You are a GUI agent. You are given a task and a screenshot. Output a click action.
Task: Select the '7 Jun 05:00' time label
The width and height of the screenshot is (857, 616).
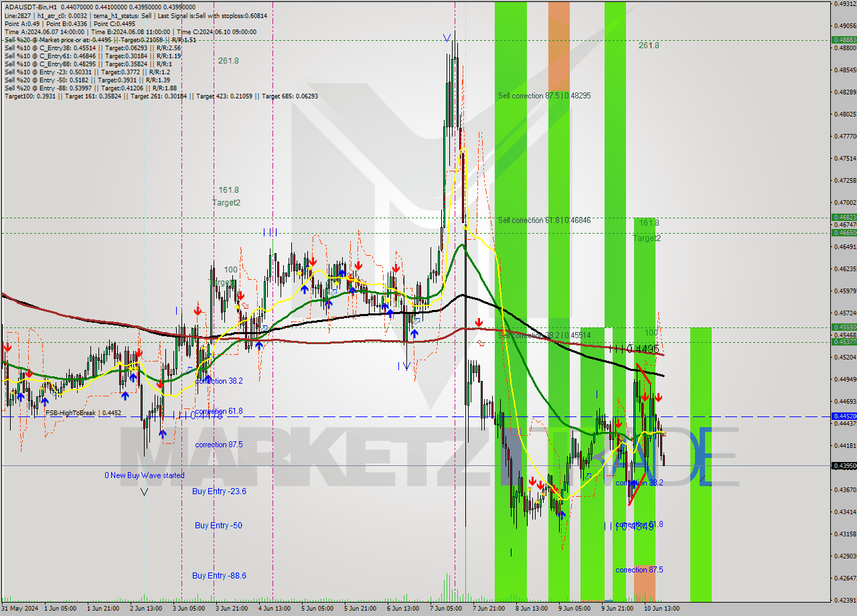[x=445, y=609]
